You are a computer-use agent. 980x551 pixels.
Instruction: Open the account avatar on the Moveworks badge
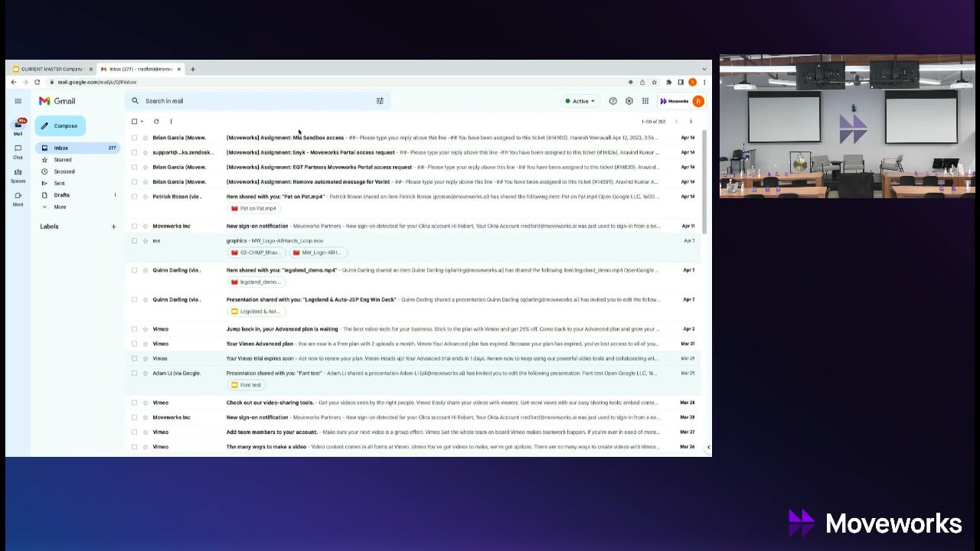coord(698,101)
